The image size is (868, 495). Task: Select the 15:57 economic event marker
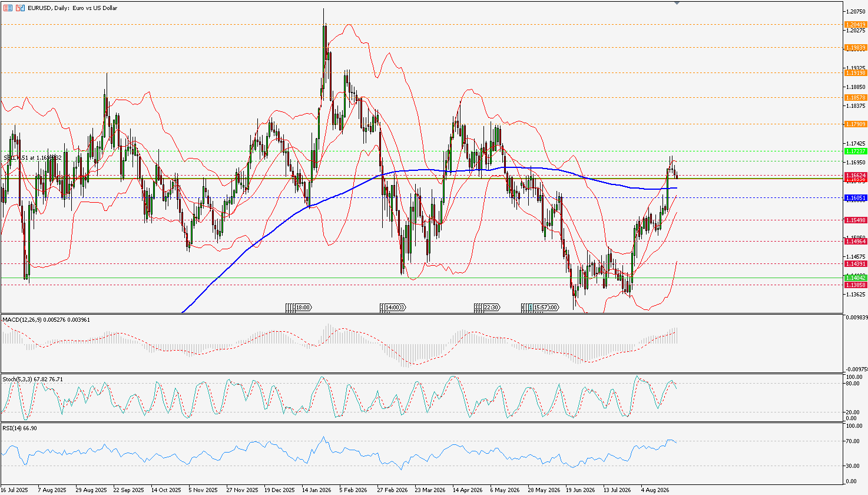tap(539, 307)
